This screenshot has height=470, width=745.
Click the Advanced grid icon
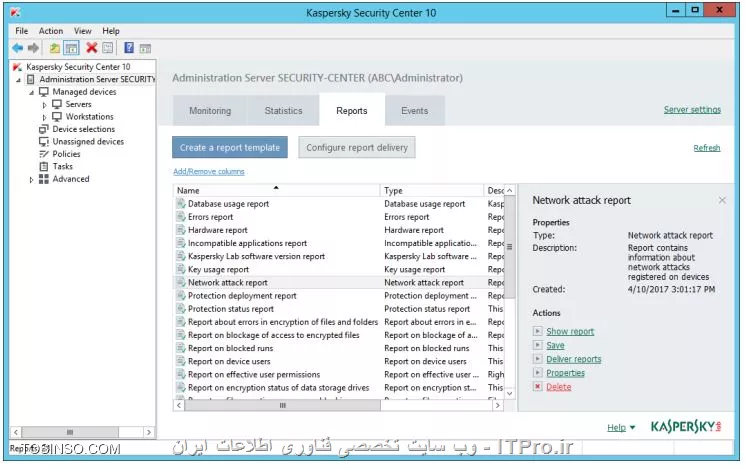[44, 179]
